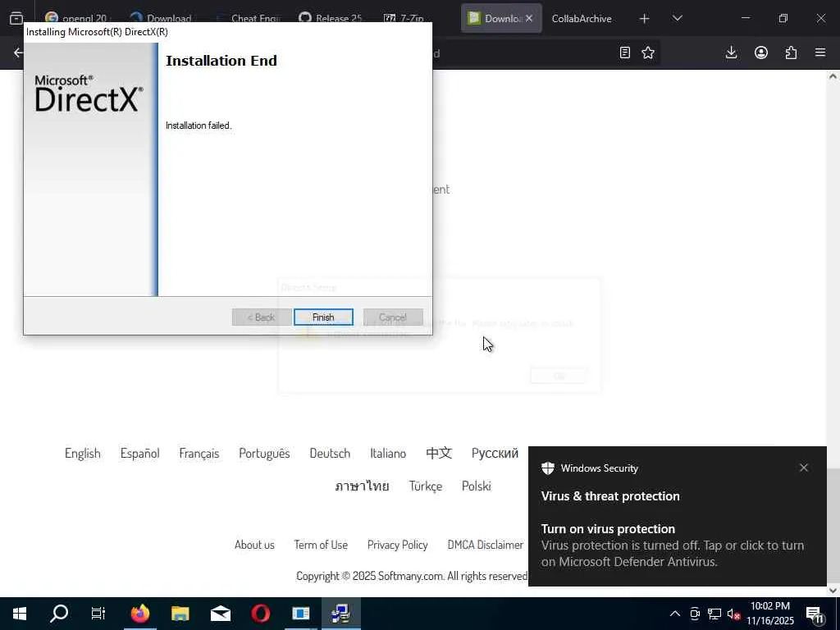Open the Privacy Policy footer link
This screenshot has width=840, height=630.
point(398,545)
